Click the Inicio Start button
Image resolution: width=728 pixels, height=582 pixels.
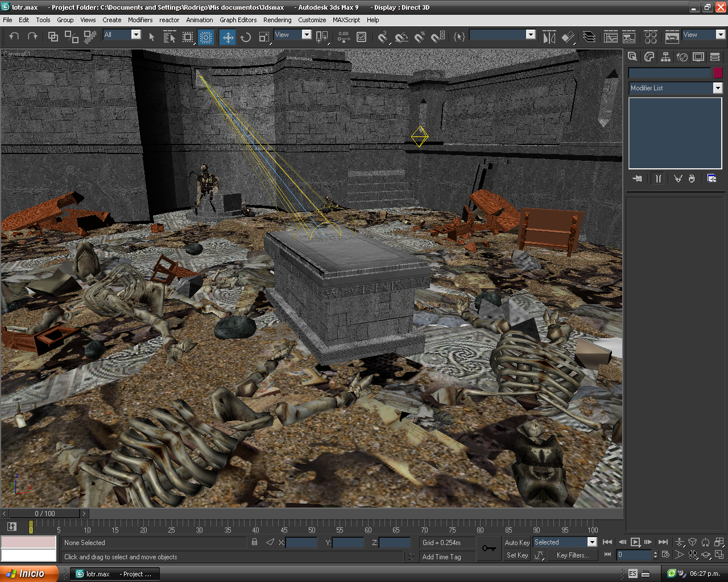click(x=29, y=573)
